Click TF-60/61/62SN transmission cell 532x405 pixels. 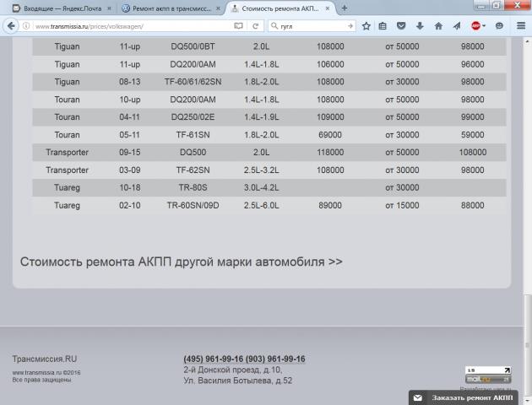click(x=193, y=82)
